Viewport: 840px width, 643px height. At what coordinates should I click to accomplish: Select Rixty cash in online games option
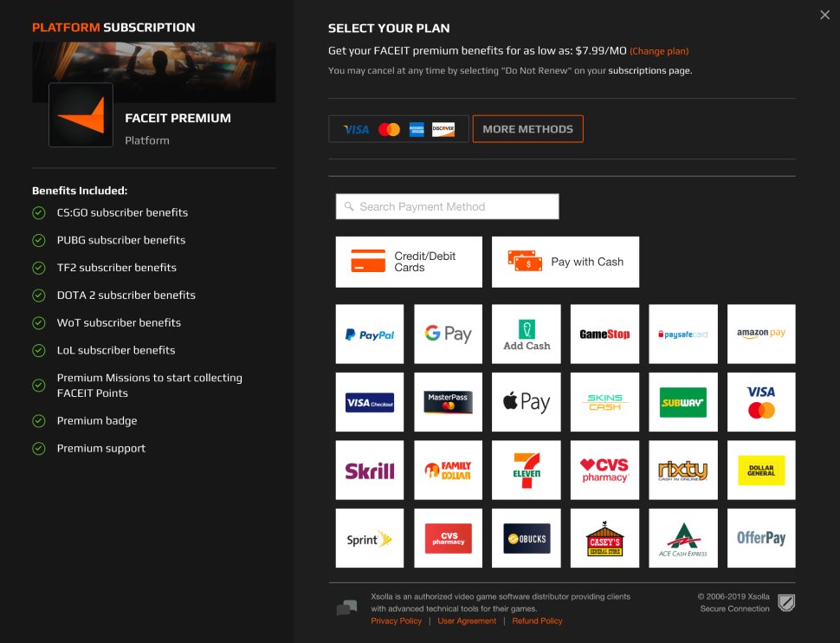[x=682, y=470]
